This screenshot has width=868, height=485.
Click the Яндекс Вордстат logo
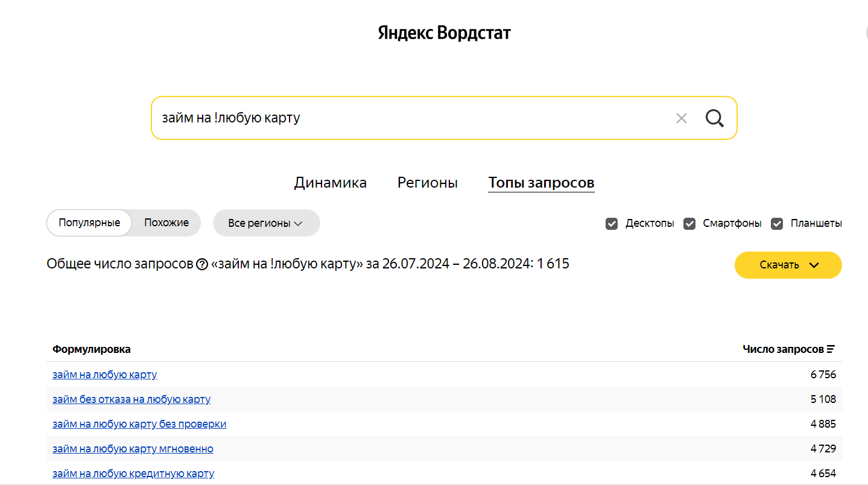tap(444, 33)
